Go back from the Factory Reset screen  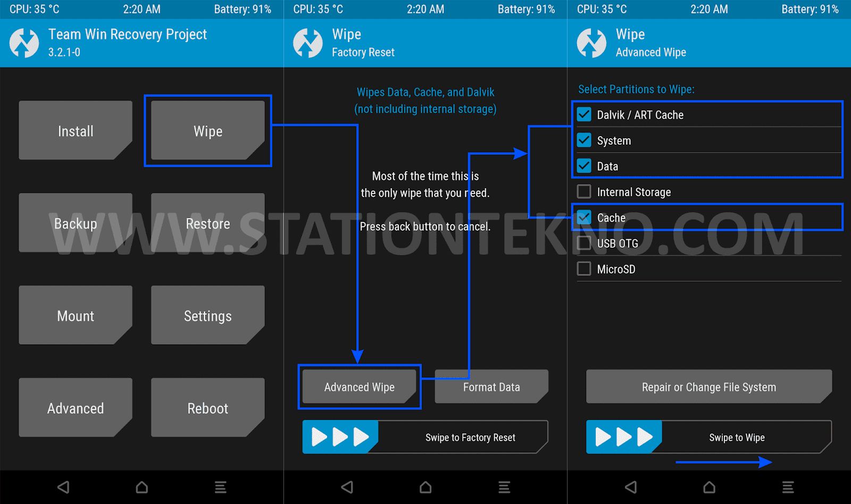pyautogui.click(x=347, y=487)
